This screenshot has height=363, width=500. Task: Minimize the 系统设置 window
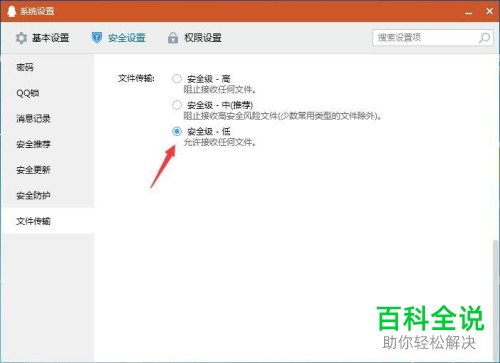coord(469,12)
